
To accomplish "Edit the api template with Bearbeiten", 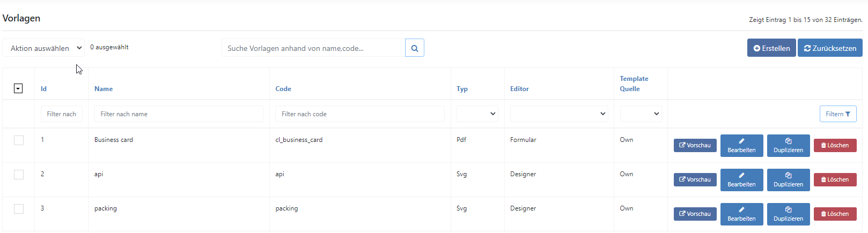I will (741, 179).
